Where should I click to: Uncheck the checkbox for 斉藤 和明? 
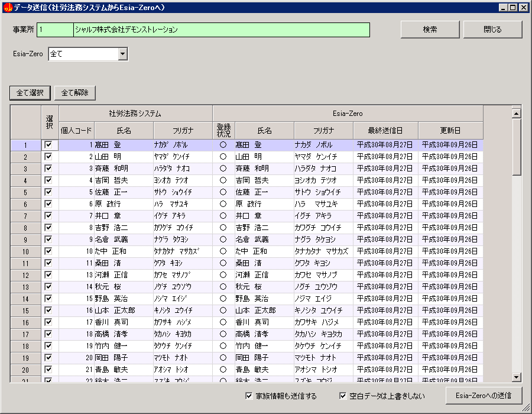click(x=48, y=169)
